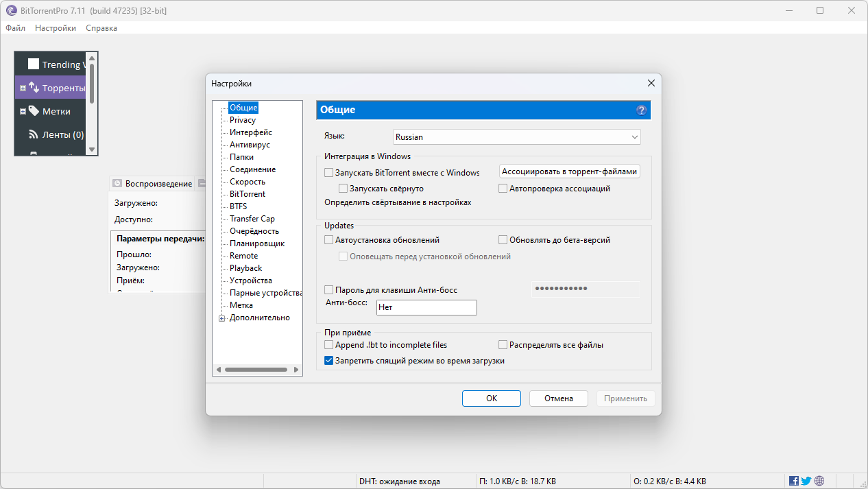Toggle Автопроверка ассоциаций checkbox
868x489 pixels.
coord(503,188)
